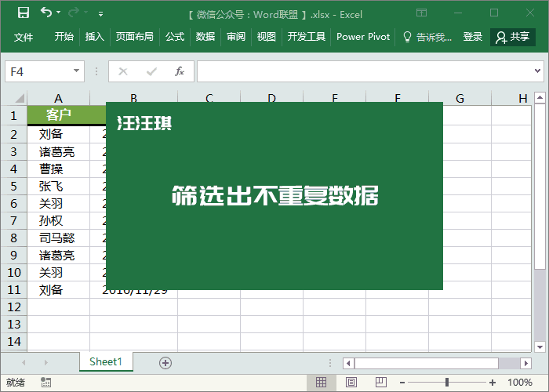The height and width of the screenshot is (392, 549).
Task: Click the Cancel X icon in formula bar
Action: 123,71
